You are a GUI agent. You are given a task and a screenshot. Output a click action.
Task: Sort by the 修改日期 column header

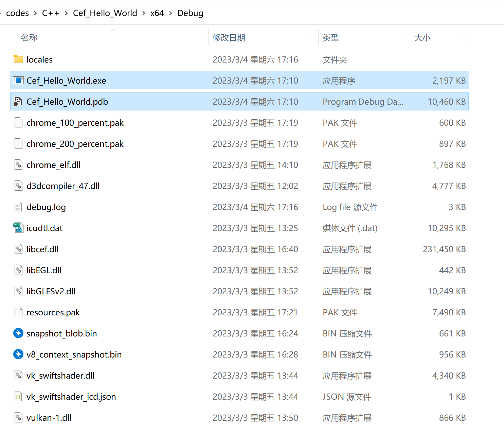point(229,38)
